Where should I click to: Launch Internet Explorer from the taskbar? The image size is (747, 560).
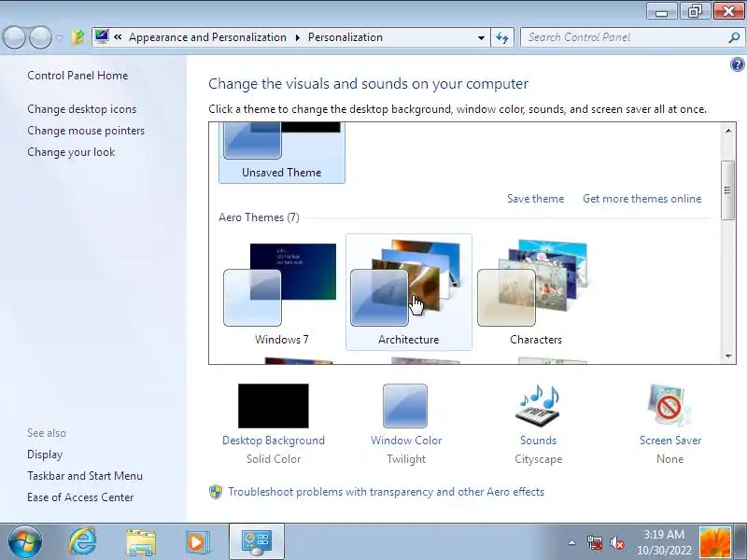click(x=82, y=542)
